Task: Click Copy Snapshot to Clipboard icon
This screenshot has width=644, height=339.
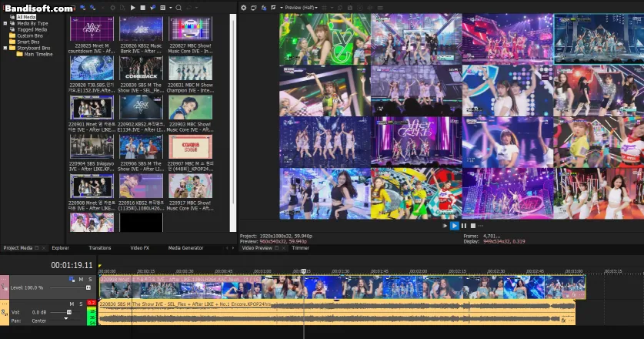Action: tap(340, 8)
